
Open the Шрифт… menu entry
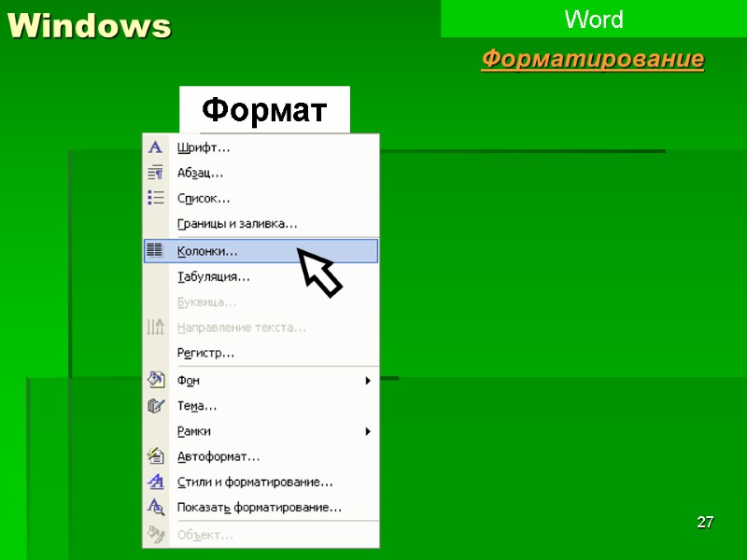(x=261, y=147)
